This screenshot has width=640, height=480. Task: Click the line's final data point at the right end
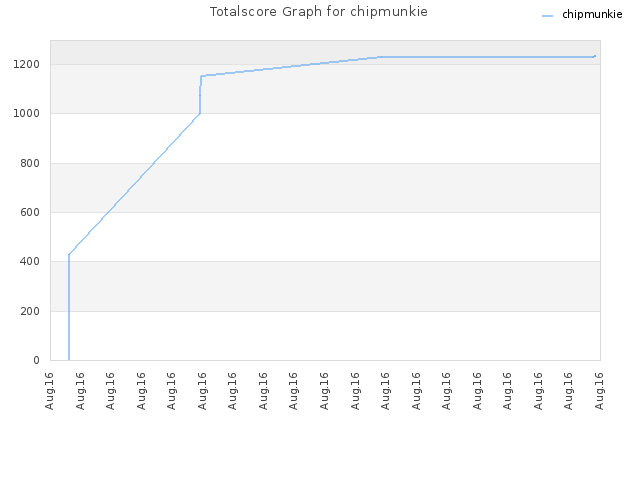click(595, 56)
